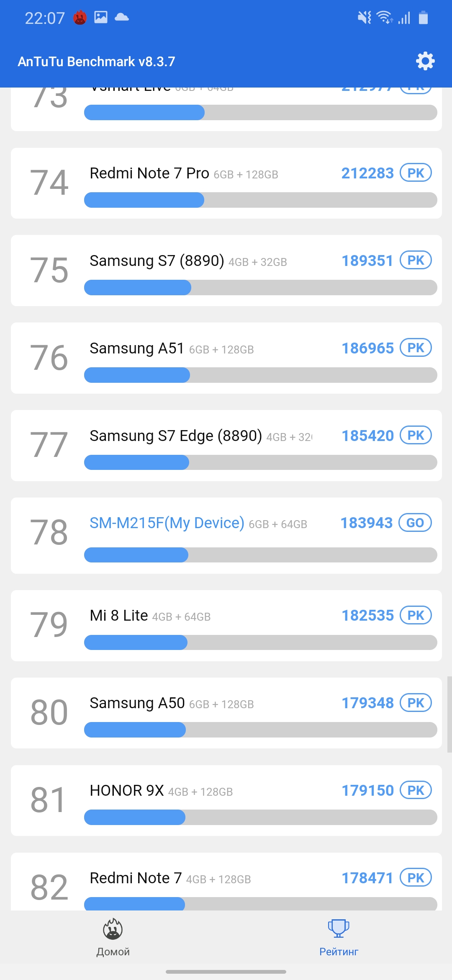This screenshot has width=452, height=980.
Task: Tap the Samsung S7 (8890) score bar
Action: tap(260, 288)
